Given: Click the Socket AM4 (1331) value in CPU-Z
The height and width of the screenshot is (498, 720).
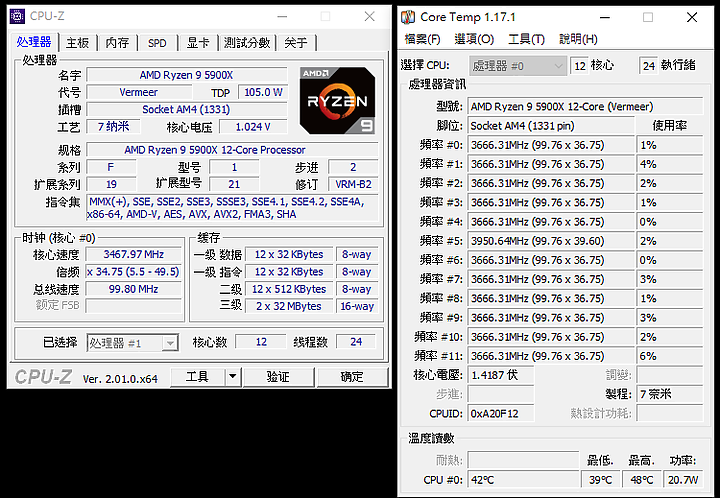Looking at the screenshot, I should [x=187, y=109].
